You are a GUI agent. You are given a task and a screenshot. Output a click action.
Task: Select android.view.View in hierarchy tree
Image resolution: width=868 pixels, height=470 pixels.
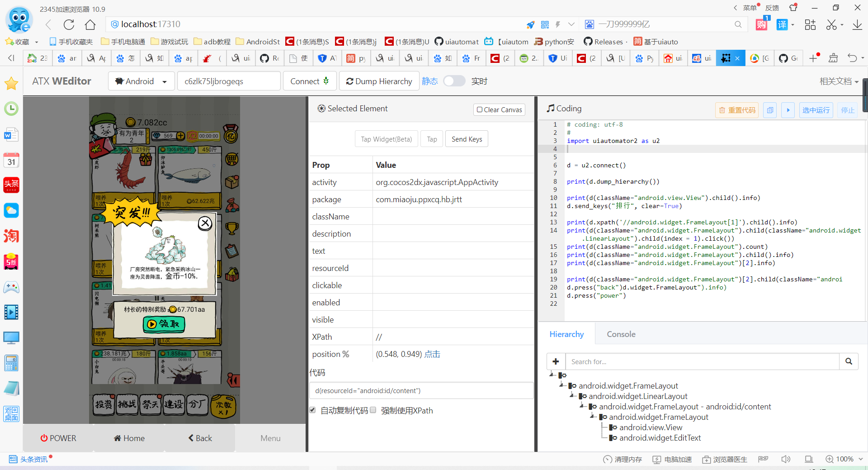651,427
